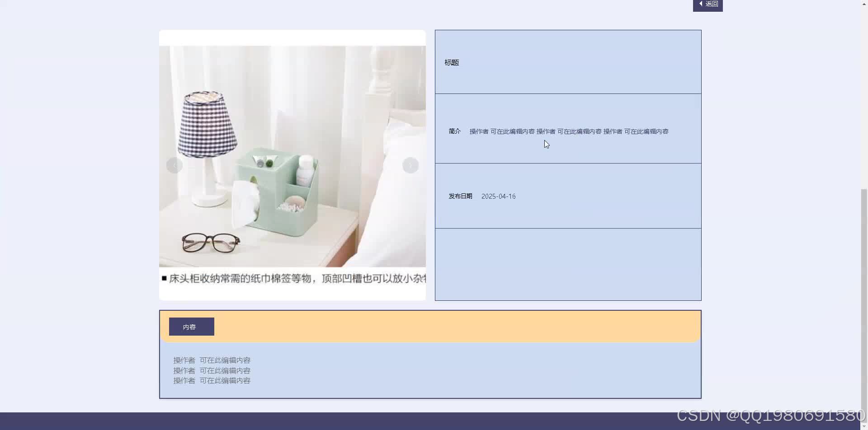This screenshot has height=430, width=868.
Task: Select the publish date 2025-04-16
Action: [498, 196]
